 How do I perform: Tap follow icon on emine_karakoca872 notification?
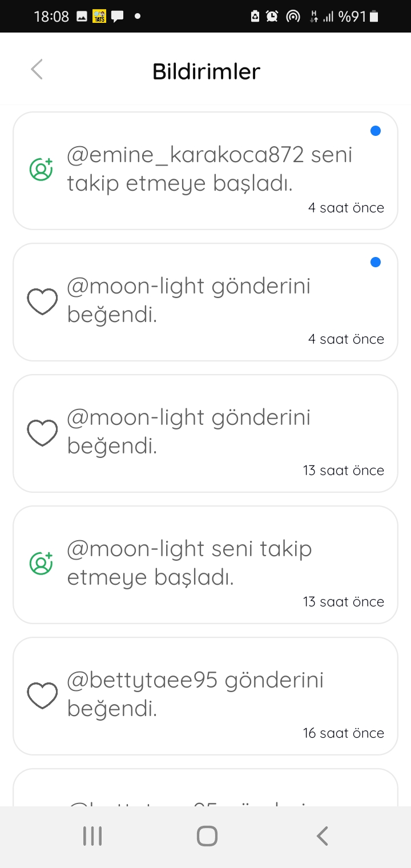41,170
